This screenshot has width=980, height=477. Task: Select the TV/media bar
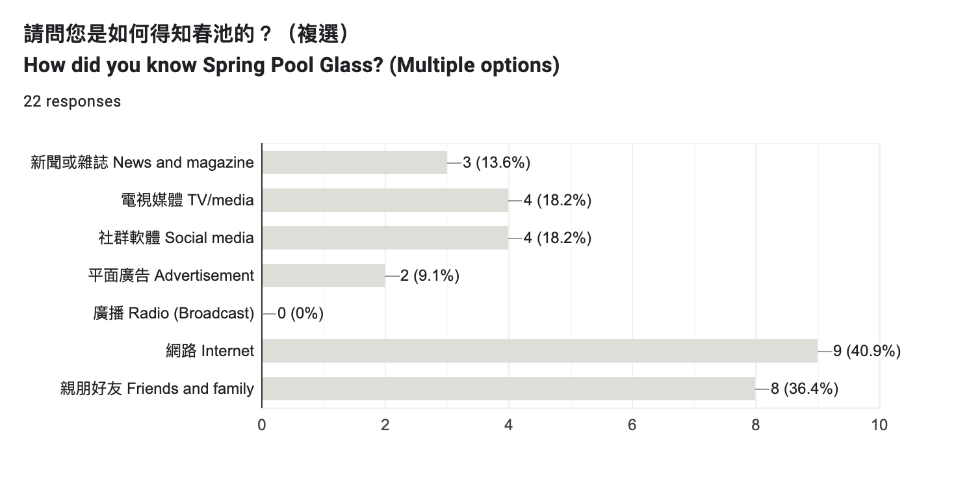(x=385, y=200)
